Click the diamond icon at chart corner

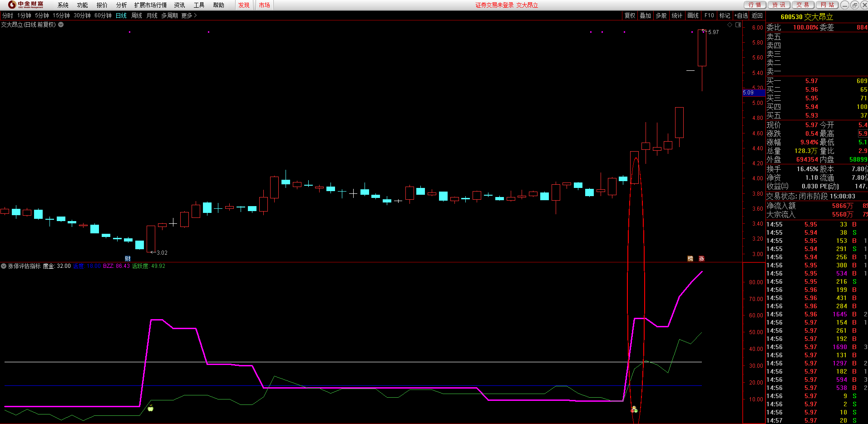pos(730,25)
